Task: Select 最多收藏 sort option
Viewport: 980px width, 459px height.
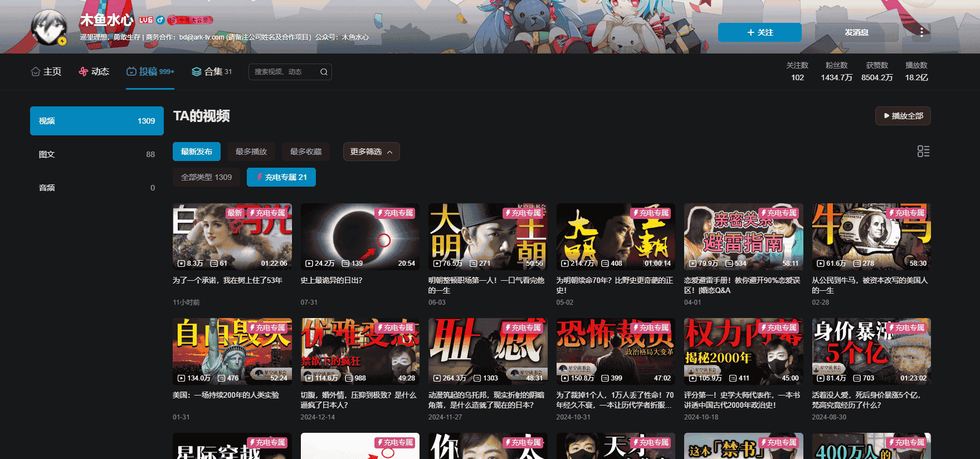Action: [x=306, y=152]
